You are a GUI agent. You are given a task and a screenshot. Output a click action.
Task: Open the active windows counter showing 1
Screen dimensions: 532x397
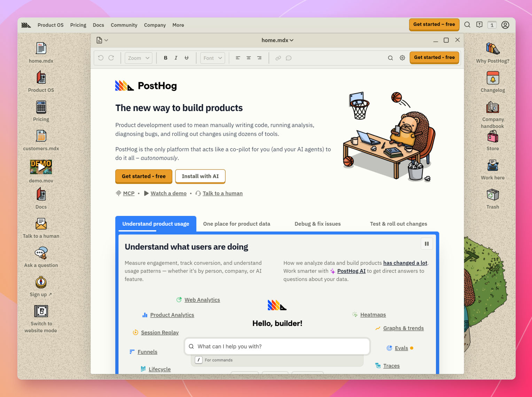pyautogui.click(x=492, y=25)
